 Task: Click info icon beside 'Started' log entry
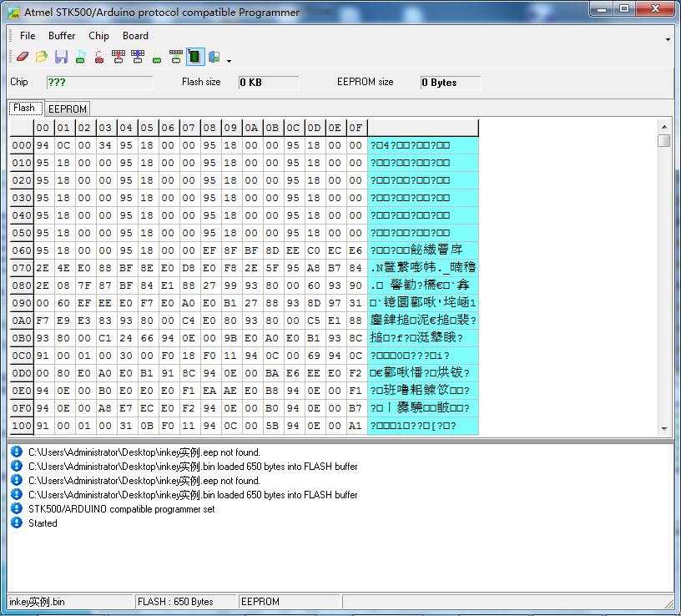click(17, 523)
